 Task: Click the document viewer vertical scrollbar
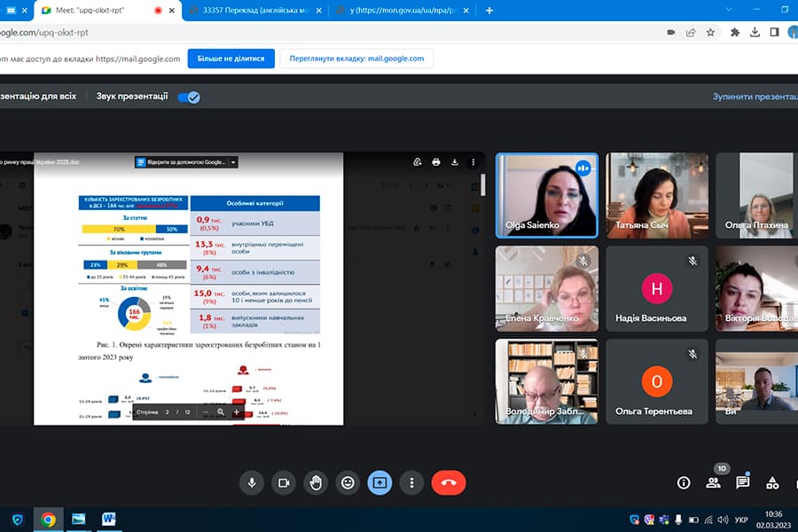point(482,184)
